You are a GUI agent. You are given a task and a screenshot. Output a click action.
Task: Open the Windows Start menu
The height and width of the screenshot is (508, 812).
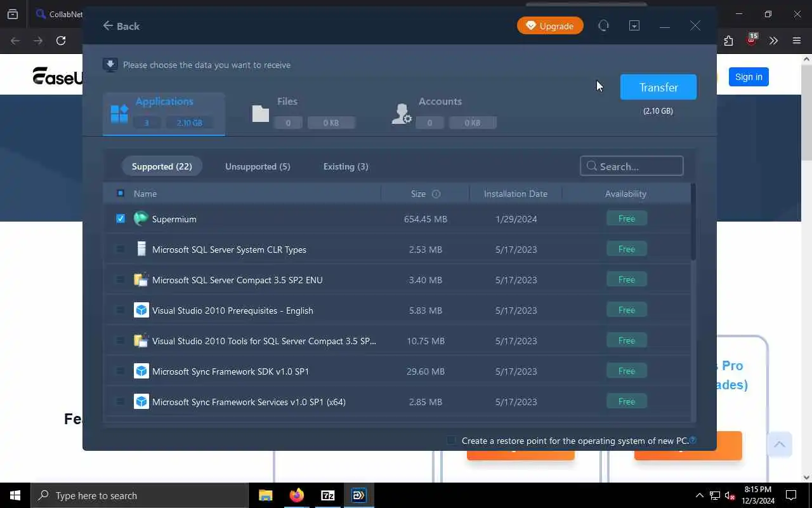(x=15, y=495)
